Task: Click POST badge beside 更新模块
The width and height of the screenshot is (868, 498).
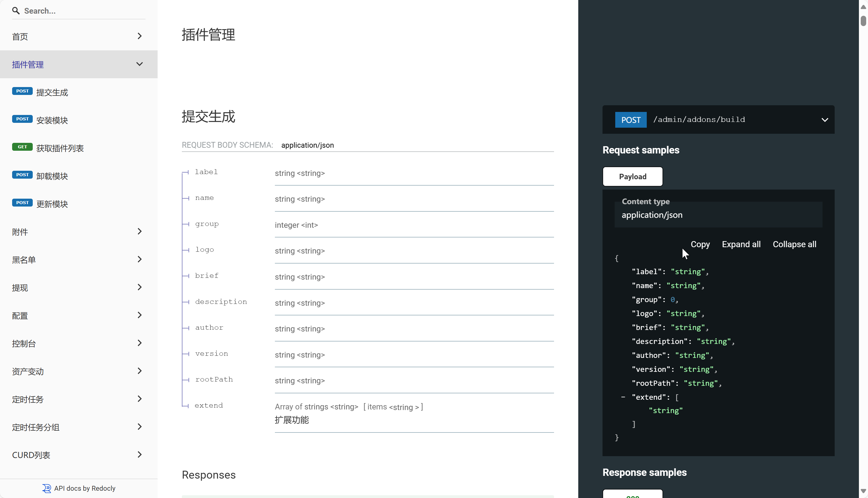Action: [x=22, y=203]
